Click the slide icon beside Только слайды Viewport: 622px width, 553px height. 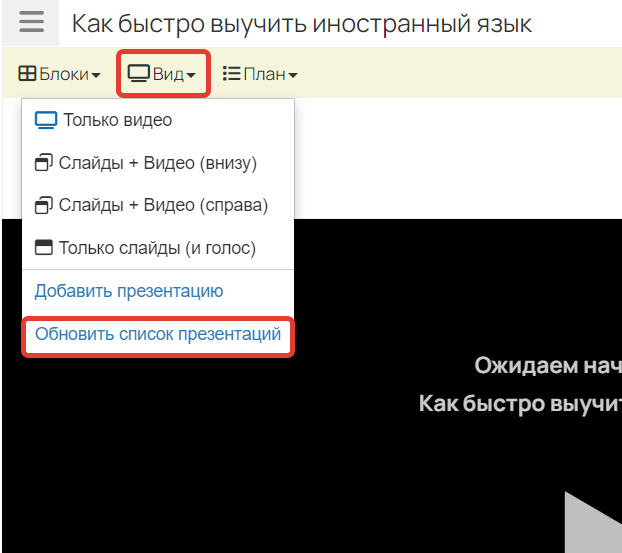point(44,248)
